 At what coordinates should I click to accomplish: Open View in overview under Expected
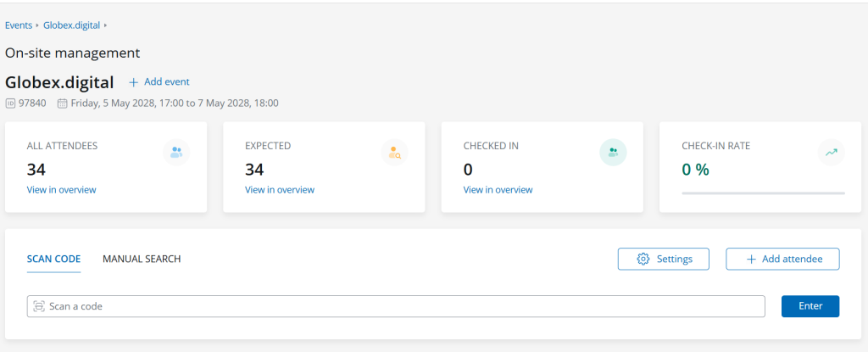click(x=279, y=190)
